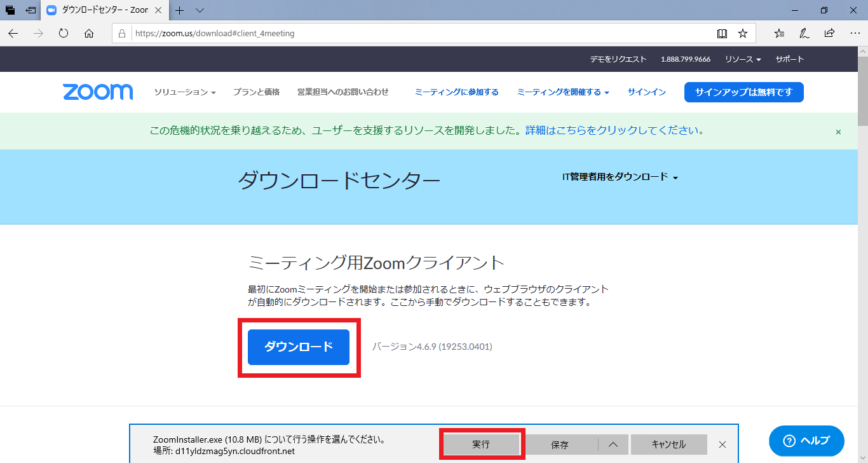Image resolution: width=868 pixels, height=463 pixels.
Task: Open Reading view book icon
Action: point(722,34)
